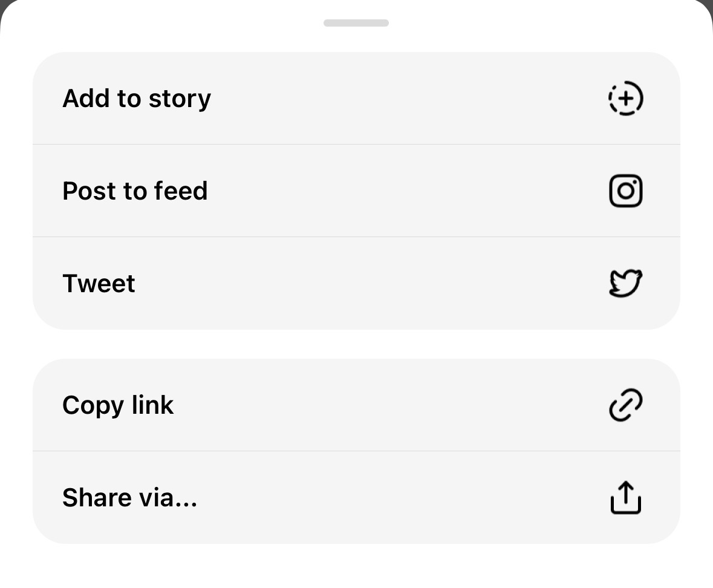Choose the first option in the share sheet
The height and width of the screenshot is (588, 713).
pyautogui.click(x=356, y=98)
